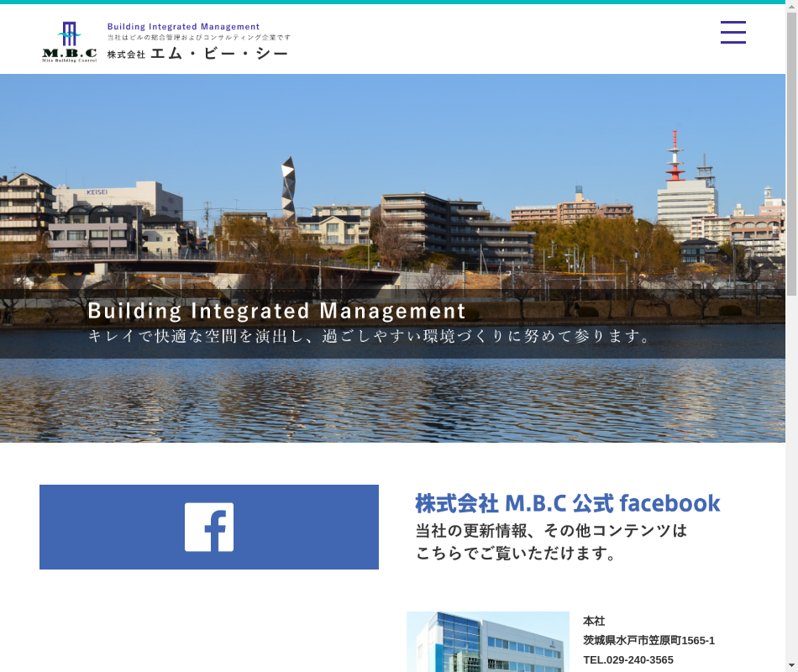Click the vertical scrollbar thumb
This screenshot has height=672, width=798.
click(791, 151)
